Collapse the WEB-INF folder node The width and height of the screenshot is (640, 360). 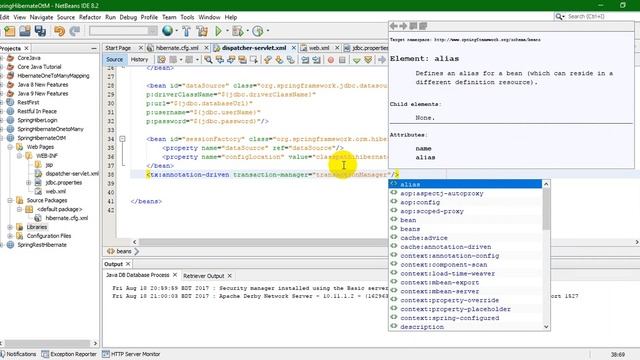click(19, 156)
